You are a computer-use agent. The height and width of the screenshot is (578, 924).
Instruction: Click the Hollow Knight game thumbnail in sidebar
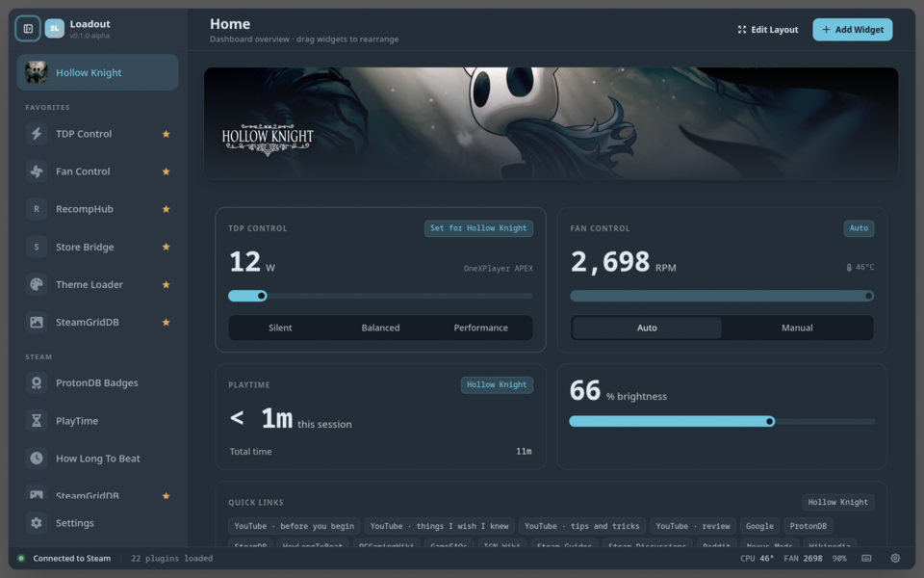(37, 72)
